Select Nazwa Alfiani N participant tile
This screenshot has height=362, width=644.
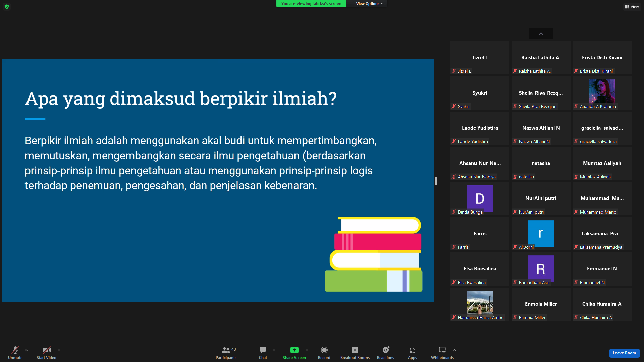(541, 128)
